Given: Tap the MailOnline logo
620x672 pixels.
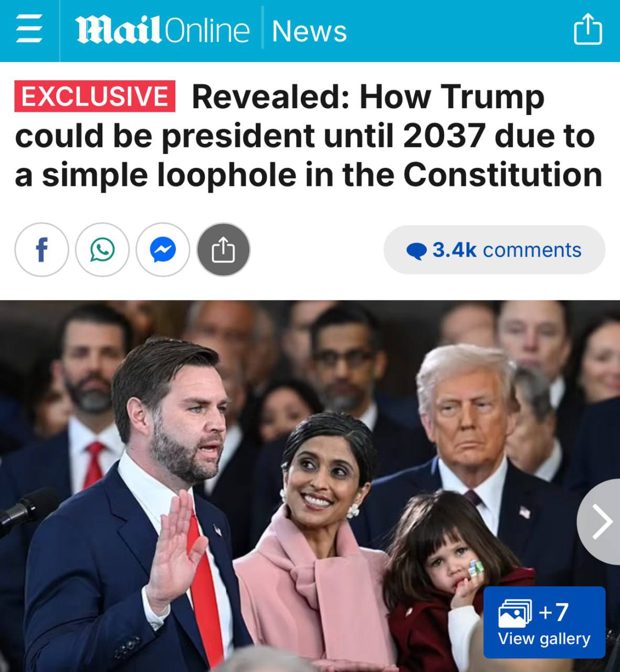Looking at the screenshot, I should (163, 30).
